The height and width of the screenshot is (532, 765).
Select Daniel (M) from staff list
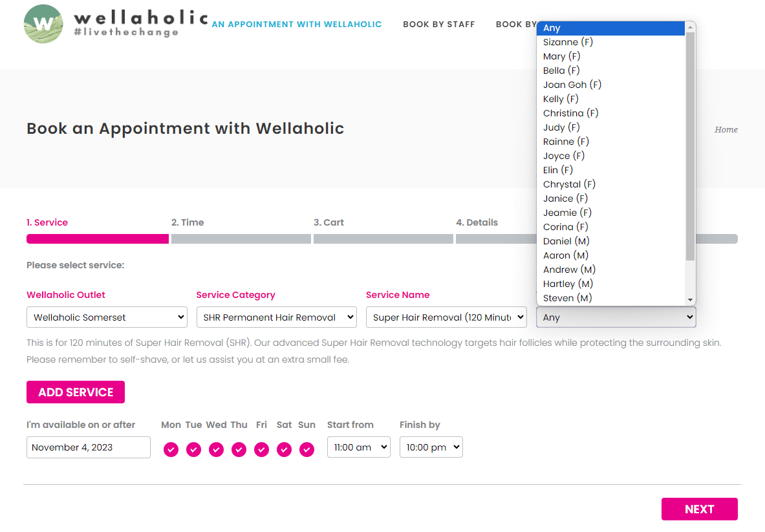(x=566, y=241)
